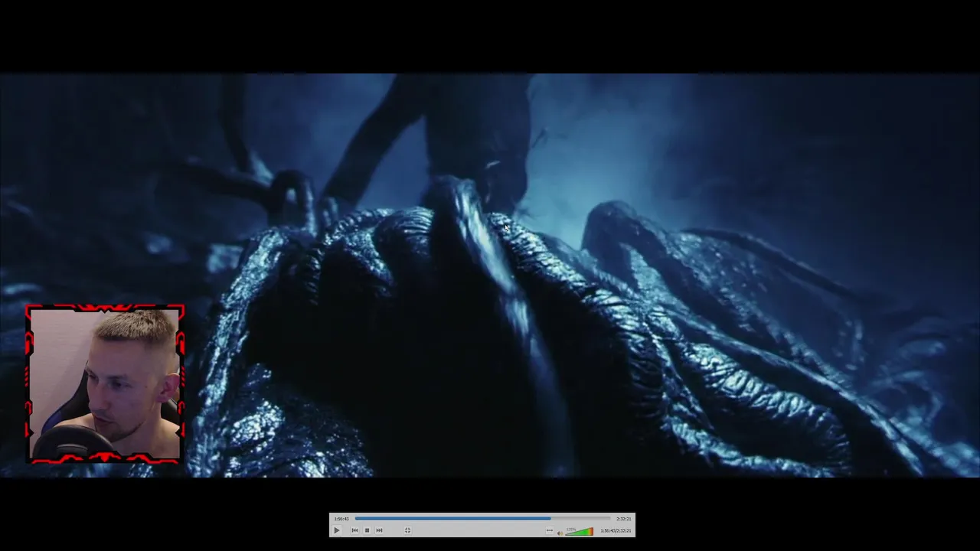Mute audio via the speaker icon
The height and width of the screenshot is (551, 980).
click(560, 533)
